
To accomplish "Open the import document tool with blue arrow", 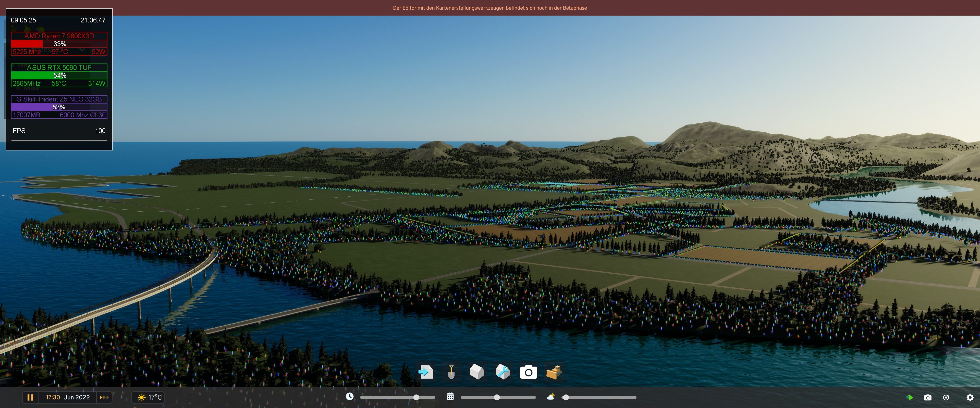I will pos(425,372).
